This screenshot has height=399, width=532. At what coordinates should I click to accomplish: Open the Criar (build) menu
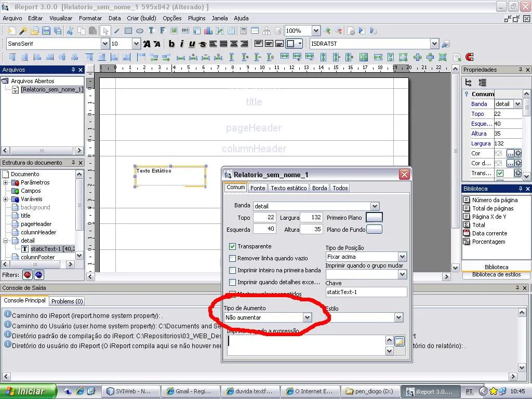(x=141, y=18)
